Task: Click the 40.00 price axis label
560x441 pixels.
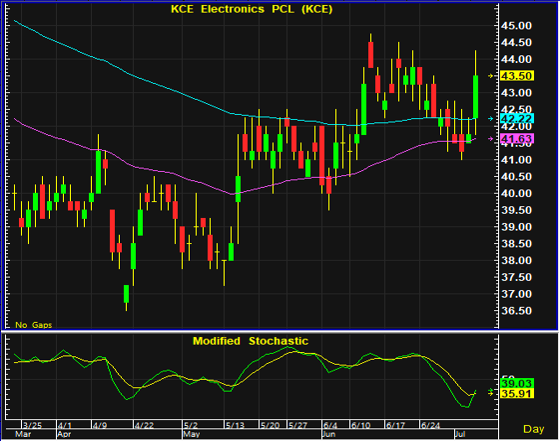Action: (516, 193)
